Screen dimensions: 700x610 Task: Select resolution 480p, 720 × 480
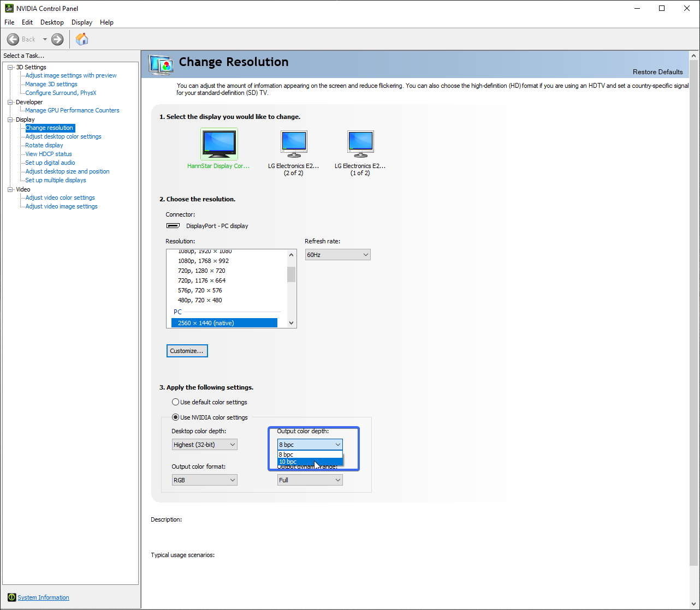pyautogui.click(x=200, y=300)
